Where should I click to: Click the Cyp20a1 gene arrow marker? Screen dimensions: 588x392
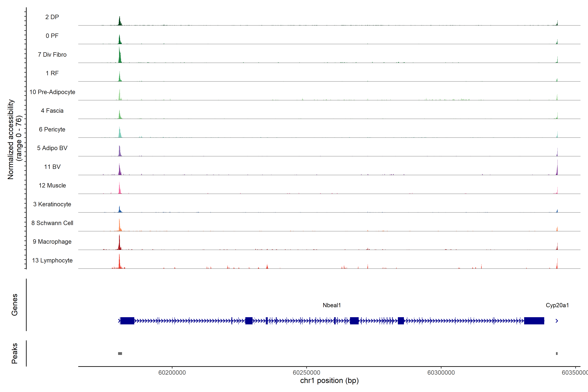557,321
